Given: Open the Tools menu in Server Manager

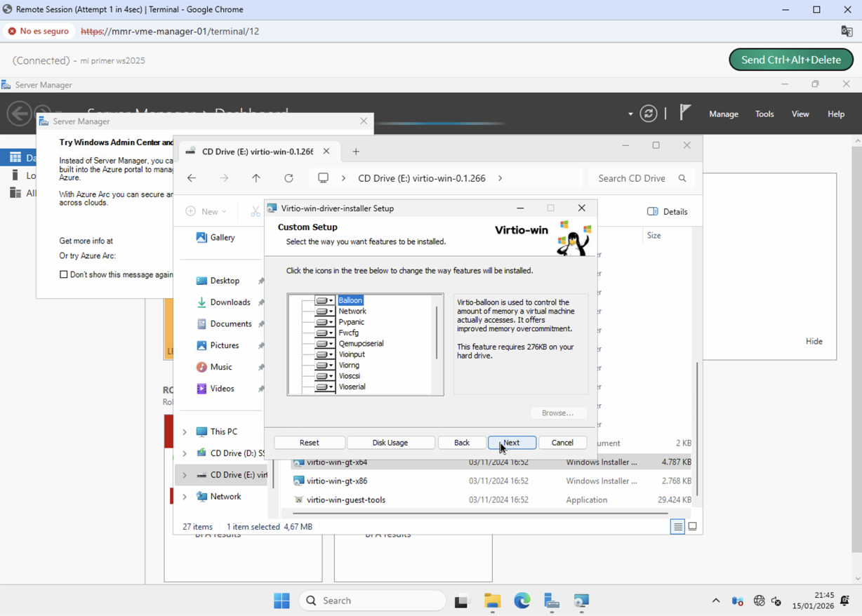Looking at the screenshot, I should click(x=764, y=113).
